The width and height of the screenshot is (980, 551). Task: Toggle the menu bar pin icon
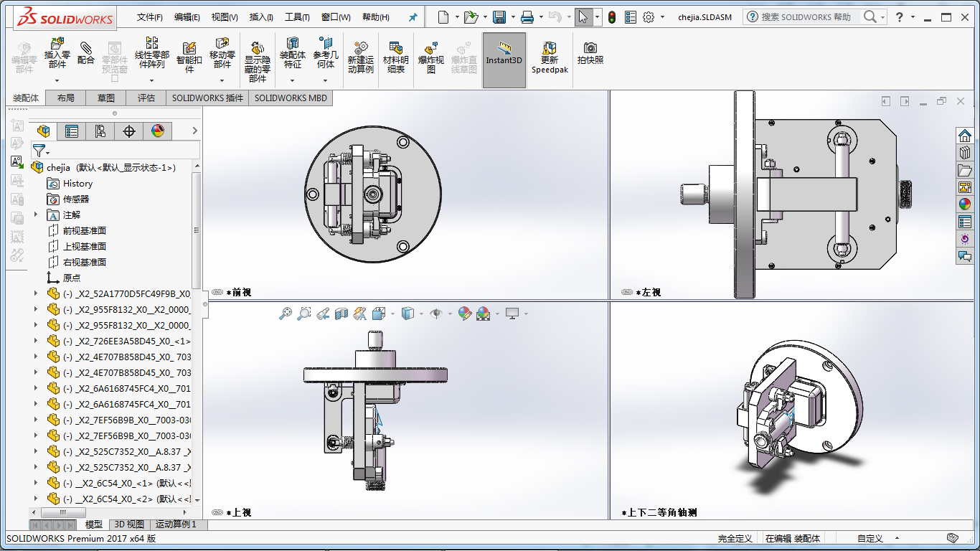coord(413,17)
